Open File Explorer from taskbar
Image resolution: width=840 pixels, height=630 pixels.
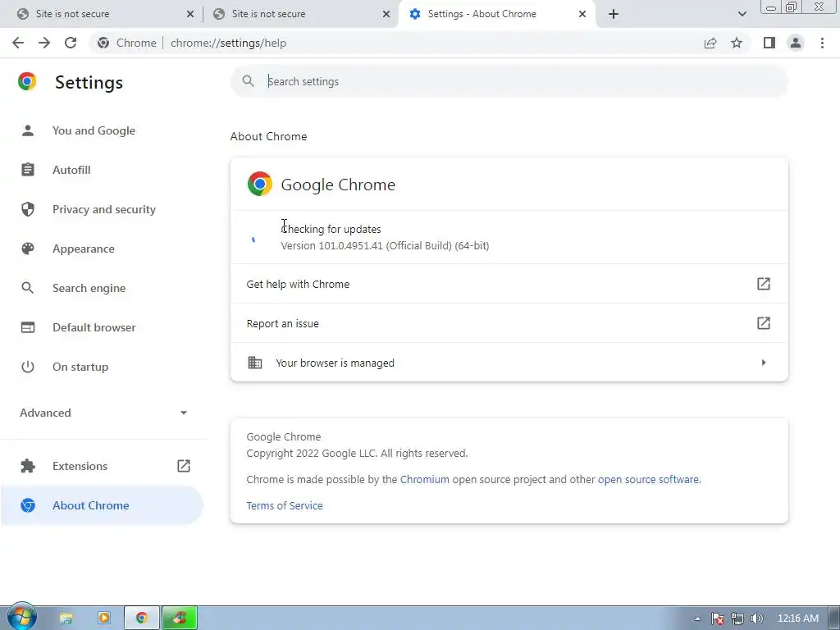tap(66, 619)
